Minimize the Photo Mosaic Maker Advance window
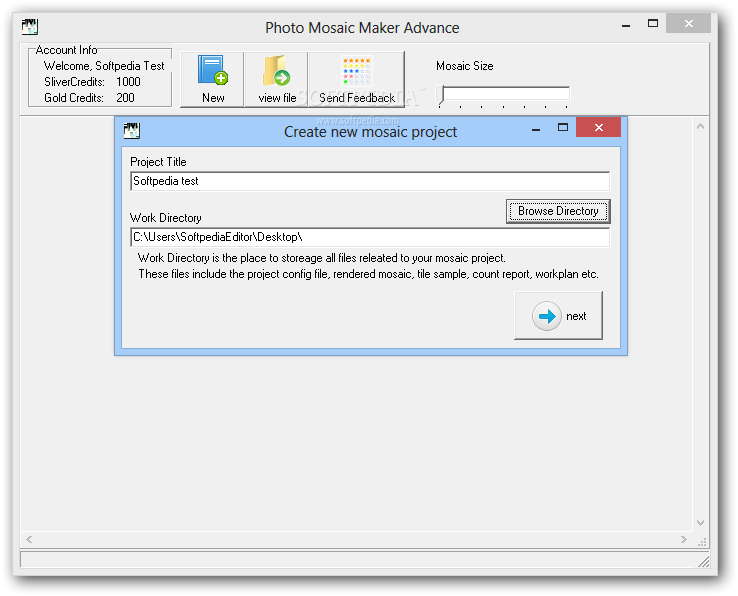738x596 pixels. pos(626,24)
